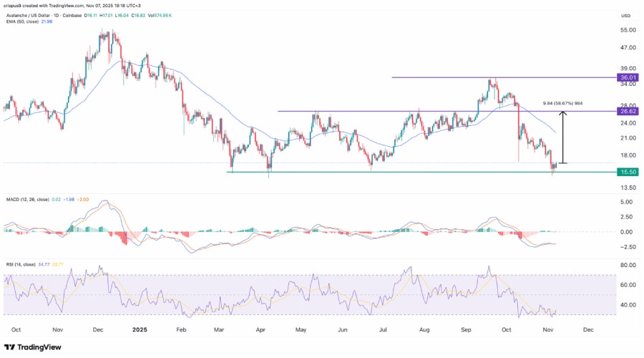
Task: Click the 34.00 price axis value
Action: (628, 84)
